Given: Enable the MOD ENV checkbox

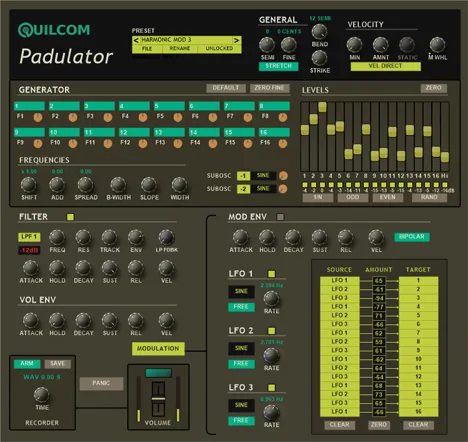Looking at the screenshot, I should click(x=280, y=217).
